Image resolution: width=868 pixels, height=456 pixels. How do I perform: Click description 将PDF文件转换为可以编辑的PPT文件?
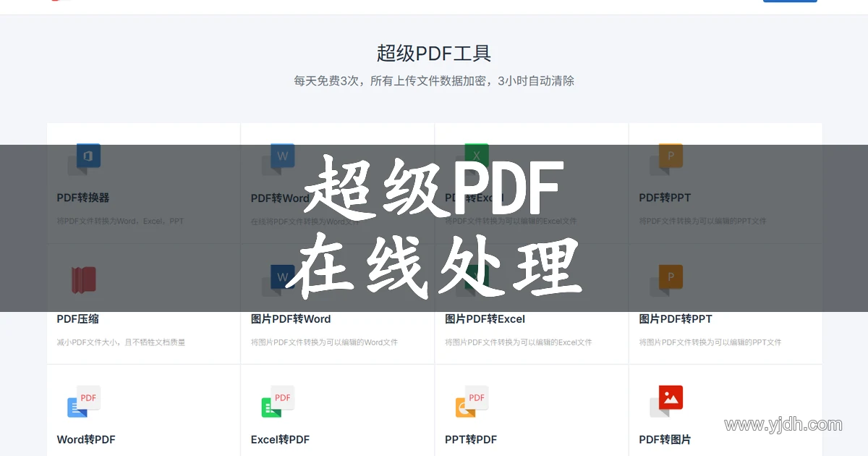(702, 221)
